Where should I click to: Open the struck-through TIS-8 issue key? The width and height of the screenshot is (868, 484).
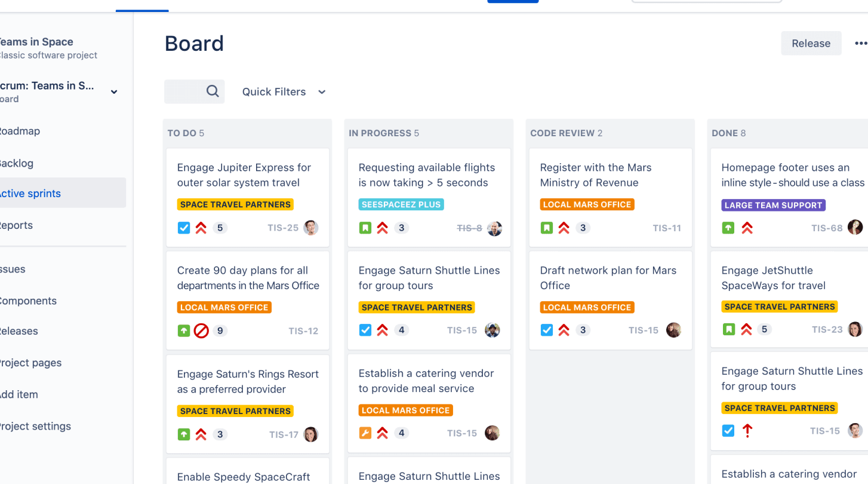(469, 228)
